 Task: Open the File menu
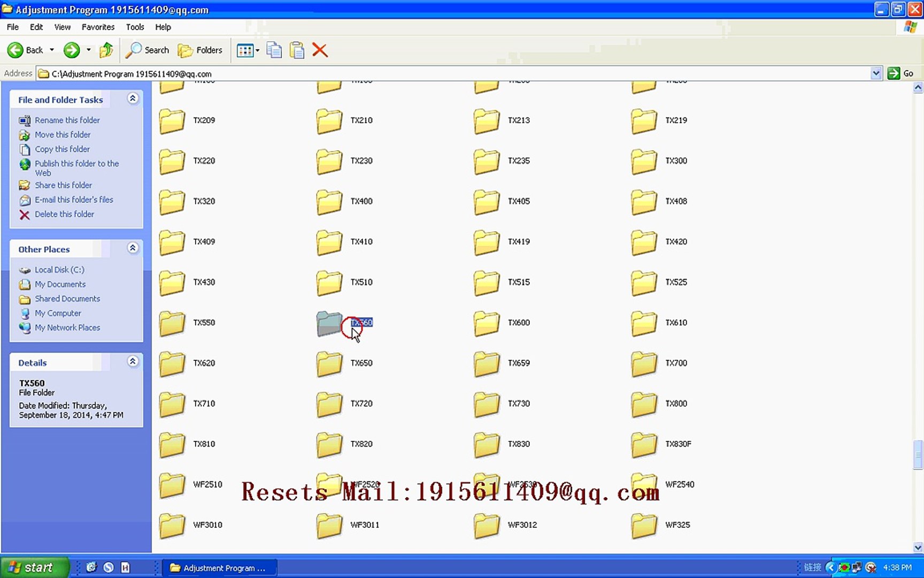13,27
